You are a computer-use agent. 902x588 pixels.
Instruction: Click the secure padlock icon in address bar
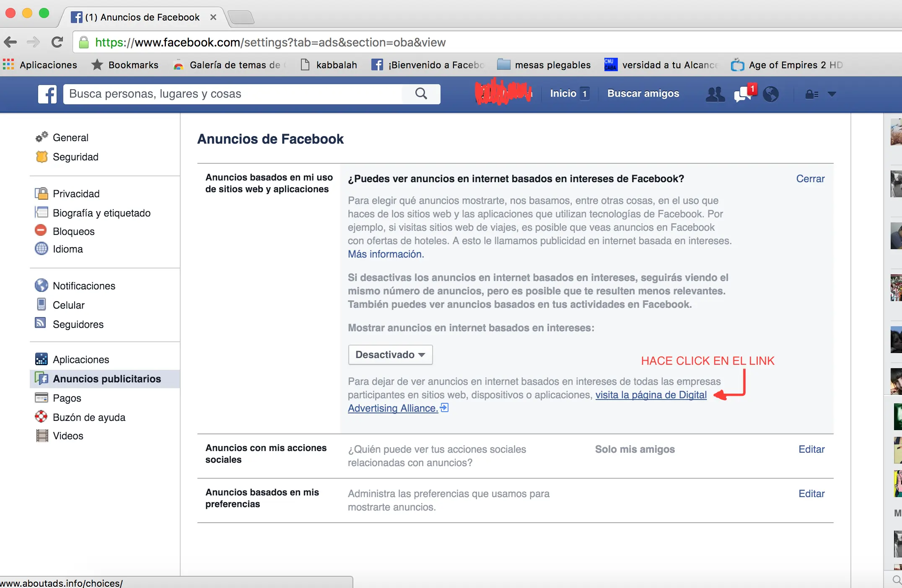tap(84, 42)
